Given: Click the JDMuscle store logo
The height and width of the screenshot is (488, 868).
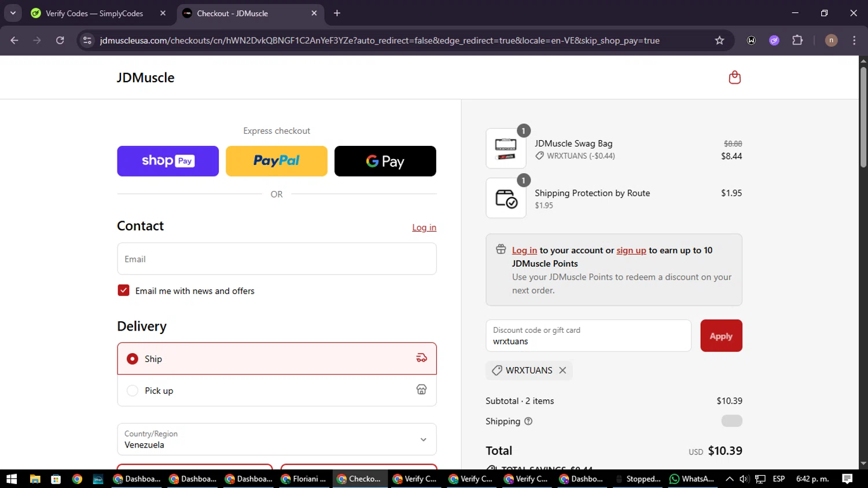Looking at the screenshot, I should pos(146,78).
